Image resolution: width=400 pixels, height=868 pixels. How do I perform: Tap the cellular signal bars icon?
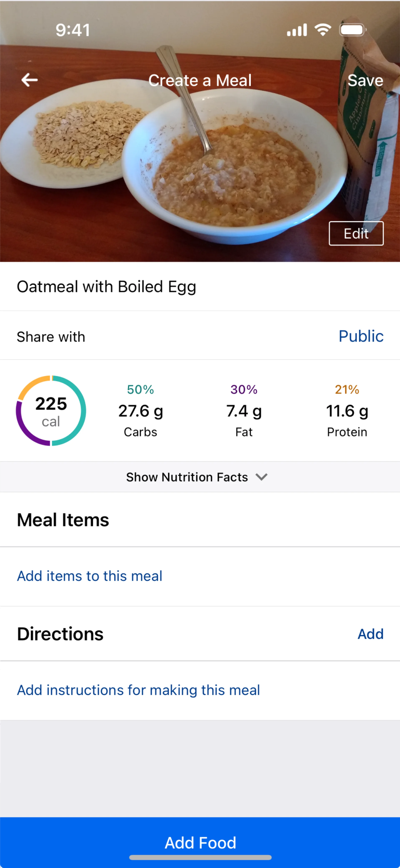tap(297, 30)
